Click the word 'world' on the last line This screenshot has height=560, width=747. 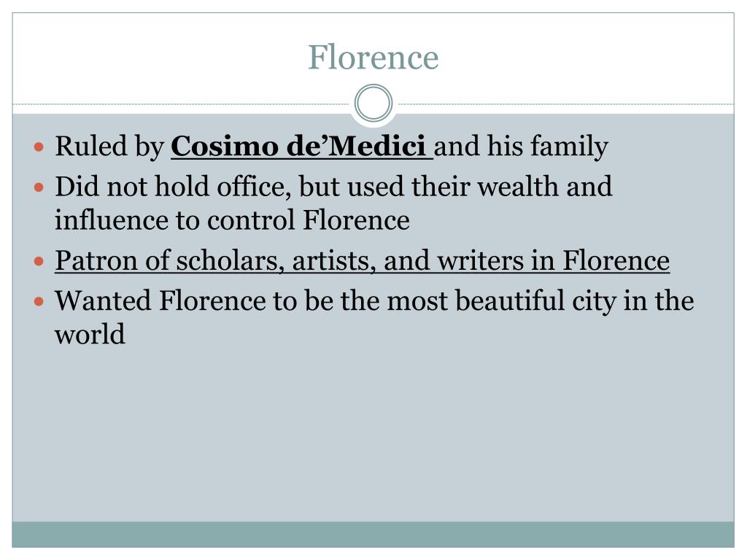tap(90, 334)
